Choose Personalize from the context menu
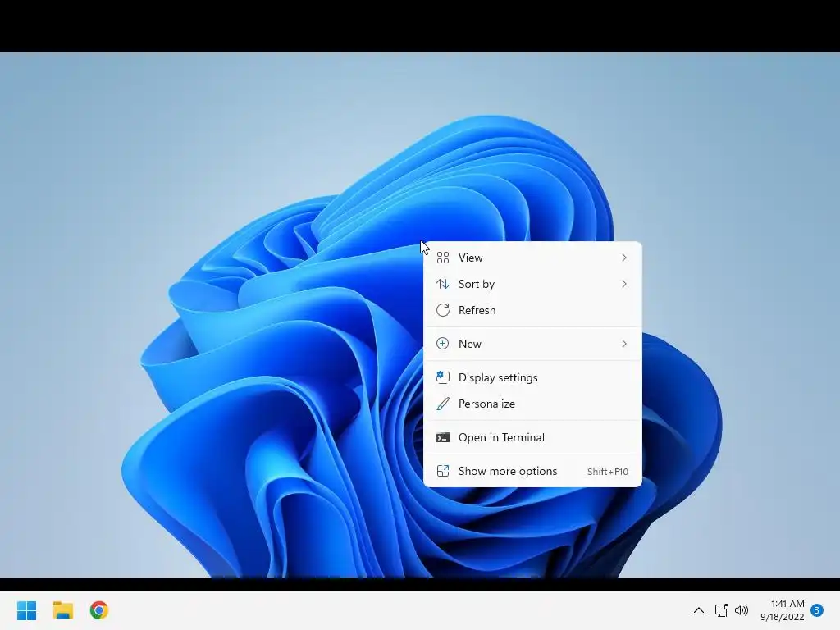The height and width of the screenshot is (630, 840). click(532, 404)
